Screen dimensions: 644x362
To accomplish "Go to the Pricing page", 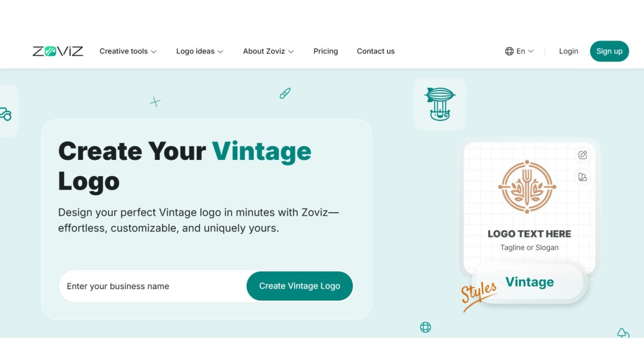I will pyautogui.click(x=326, y=51).
